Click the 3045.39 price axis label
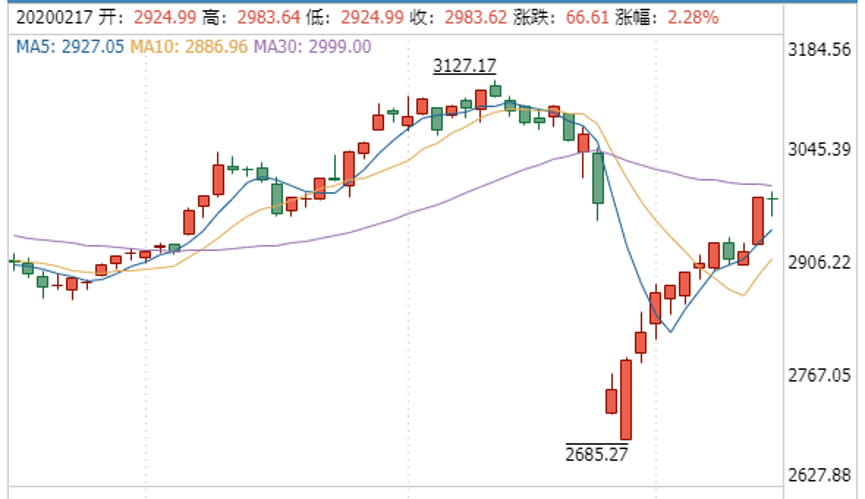The image size is (865, 499). point(826,149)
